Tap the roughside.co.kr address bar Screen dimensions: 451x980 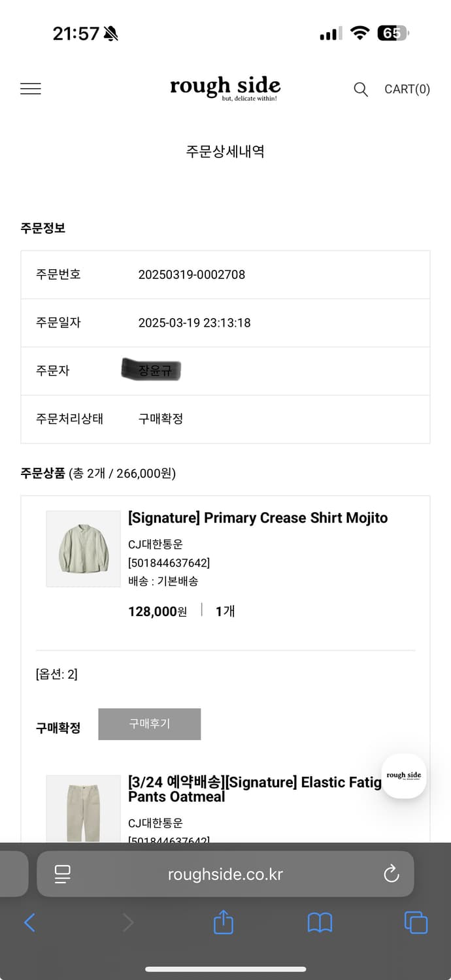pos(225,874)
